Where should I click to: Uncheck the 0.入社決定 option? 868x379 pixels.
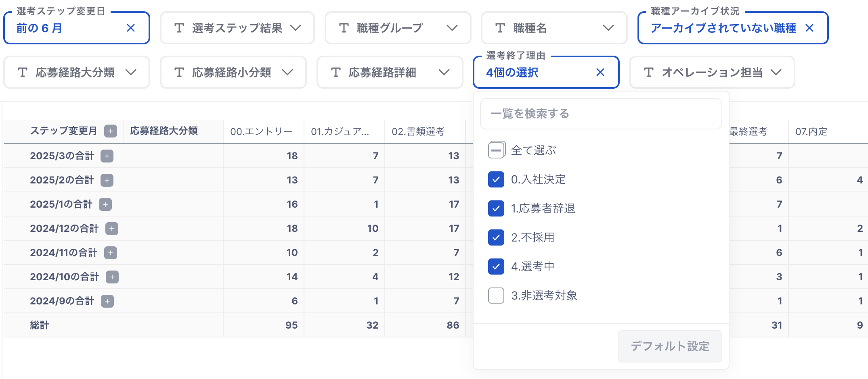tap(496, 179)
